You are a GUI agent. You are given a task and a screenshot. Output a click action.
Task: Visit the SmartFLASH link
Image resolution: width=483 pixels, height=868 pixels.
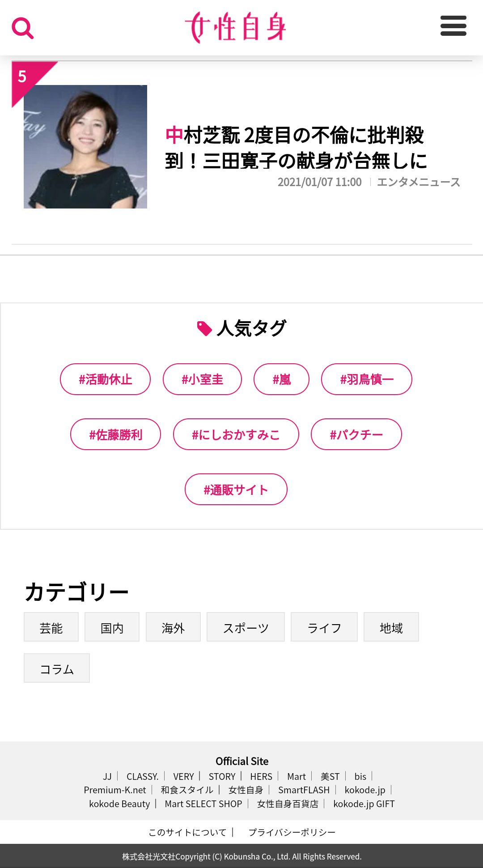pyautogui.click(x=304, y=790)
